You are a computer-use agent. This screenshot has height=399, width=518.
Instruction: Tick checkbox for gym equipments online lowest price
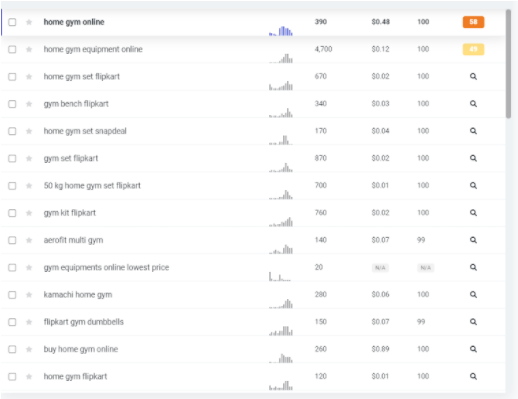12,267
